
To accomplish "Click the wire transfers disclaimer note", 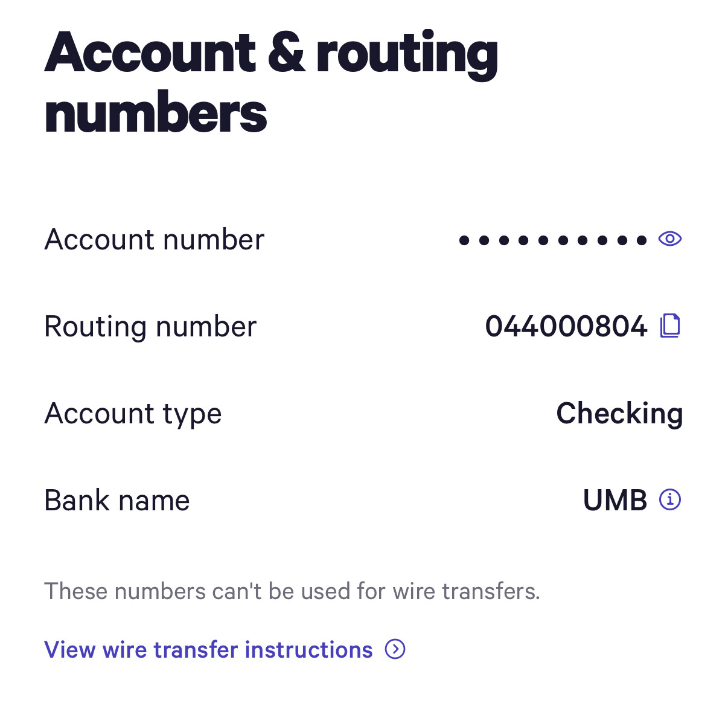I will click(x=292, y=591).
